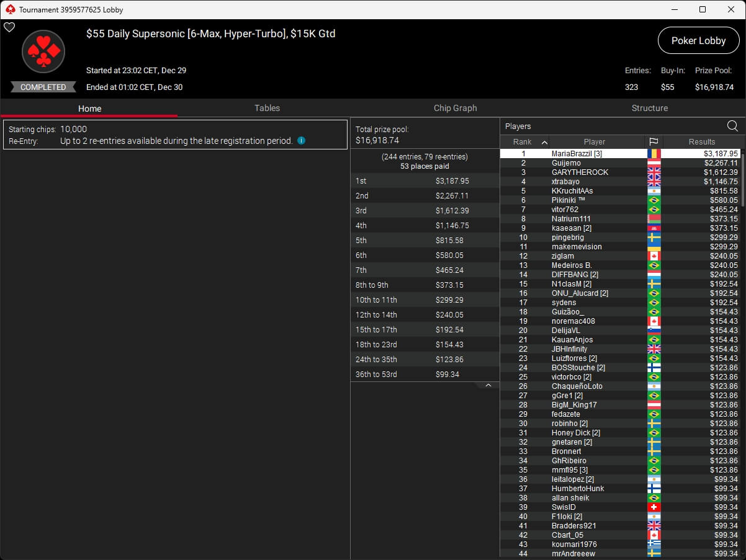Click the Poker Lobby button

[698, 41]
